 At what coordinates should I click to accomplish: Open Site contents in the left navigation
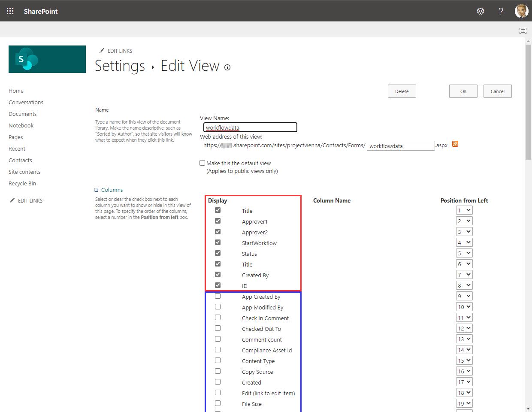coord(24,172)
